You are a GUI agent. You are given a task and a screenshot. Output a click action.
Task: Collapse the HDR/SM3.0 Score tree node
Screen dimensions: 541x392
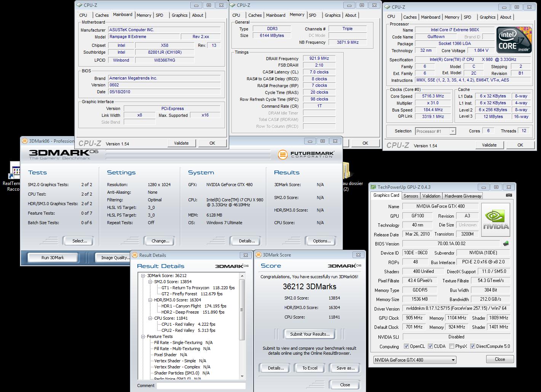click(x=150, y=300)
